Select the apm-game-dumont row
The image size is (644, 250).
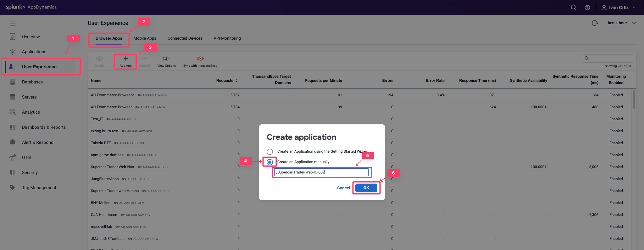[x=360, y=155]
